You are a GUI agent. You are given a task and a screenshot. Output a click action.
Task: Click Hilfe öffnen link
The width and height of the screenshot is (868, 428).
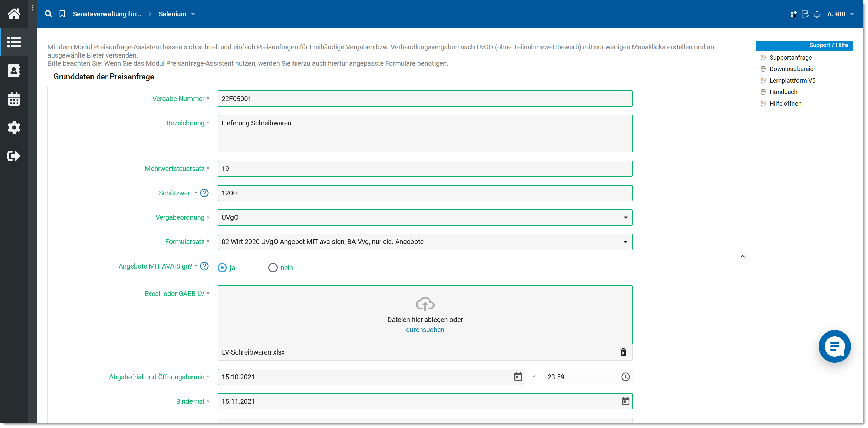785,104
